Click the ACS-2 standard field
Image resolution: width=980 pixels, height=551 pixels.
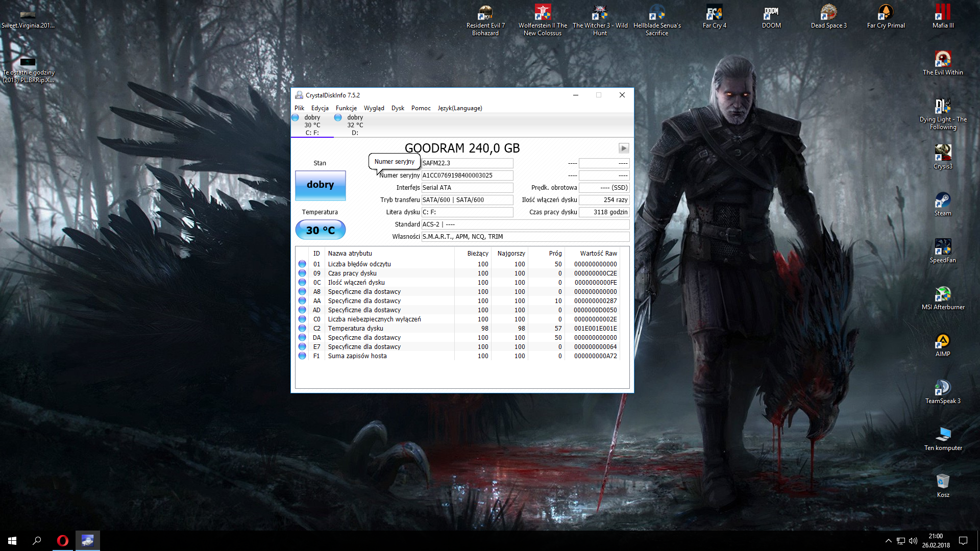[x=525, y=224]
